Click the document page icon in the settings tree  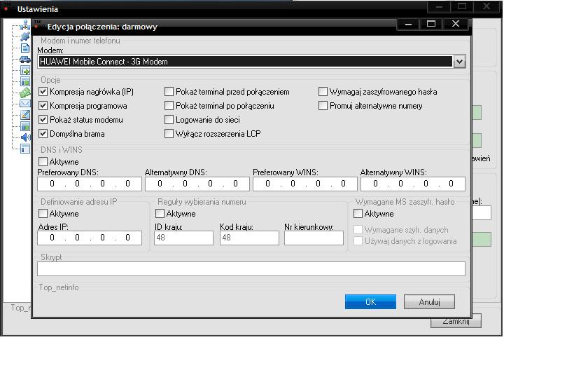[25, 48]
